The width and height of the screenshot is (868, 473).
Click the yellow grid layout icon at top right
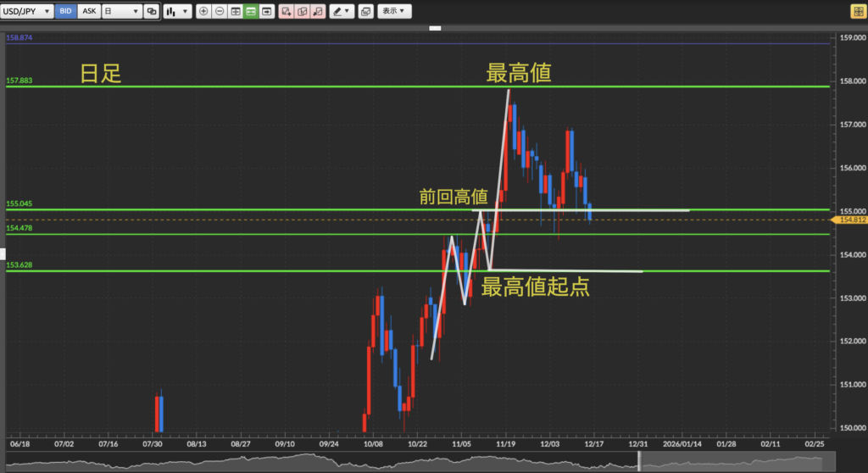point(856,12)
